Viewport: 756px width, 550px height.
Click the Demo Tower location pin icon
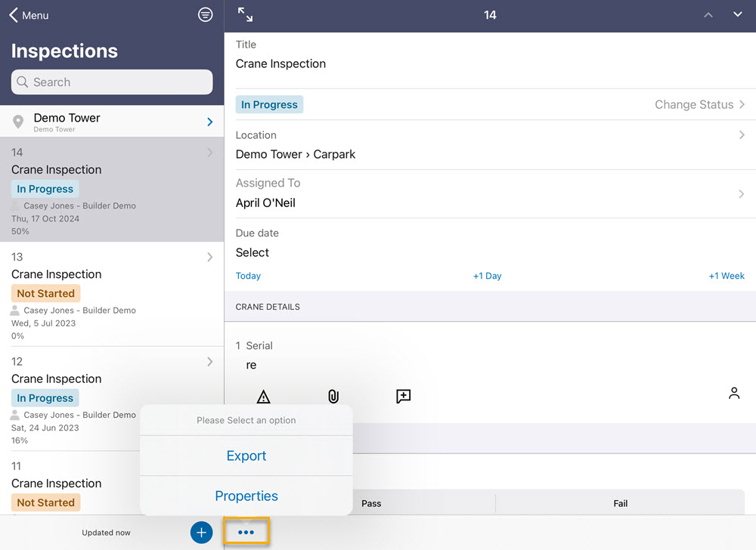pyautogui.click(x=18, y=122)
